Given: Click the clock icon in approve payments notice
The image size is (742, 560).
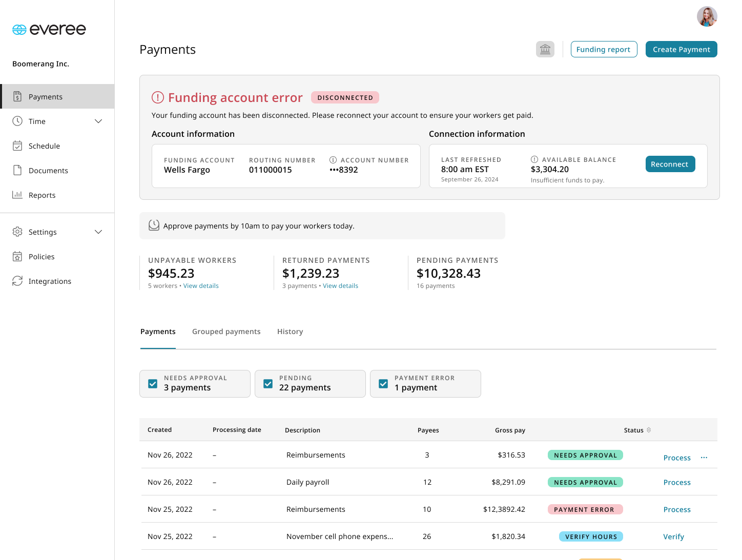Looking at the screenshot, I should click(154, 225).
